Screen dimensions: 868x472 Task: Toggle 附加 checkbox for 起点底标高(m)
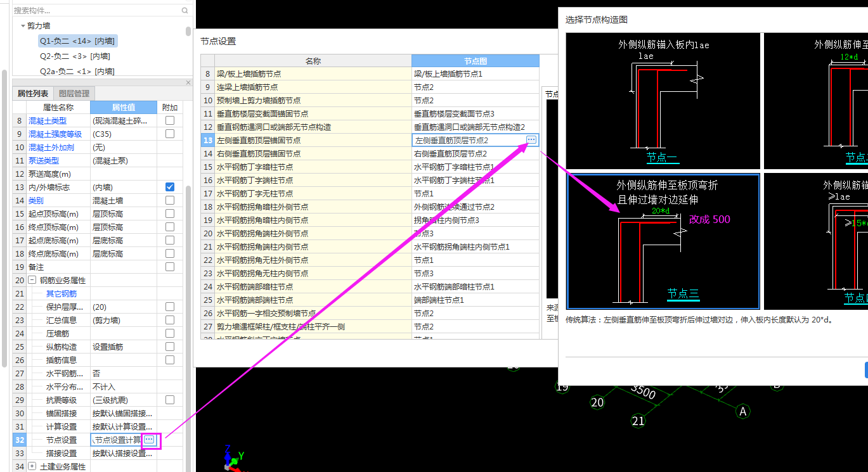170,240
